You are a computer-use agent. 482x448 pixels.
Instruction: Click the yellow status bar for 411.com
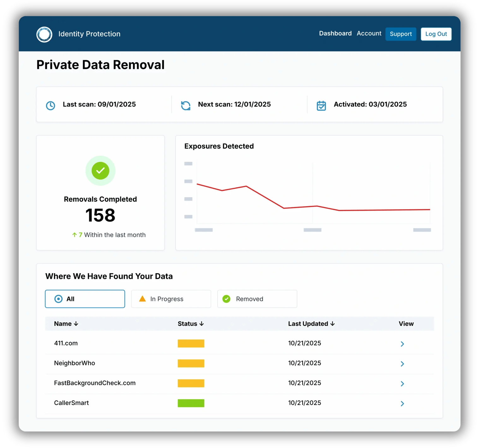click(191, 343)
